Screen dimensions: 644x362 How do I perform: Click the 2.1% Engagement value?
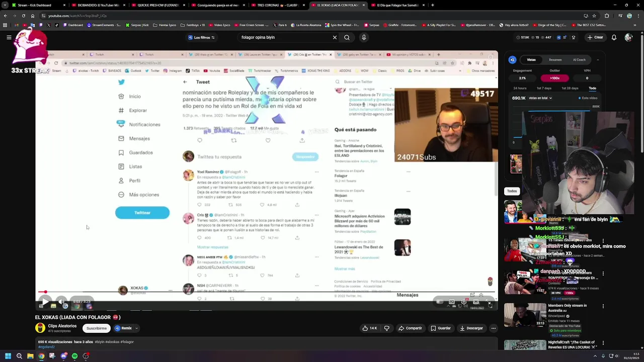(522, 78)
